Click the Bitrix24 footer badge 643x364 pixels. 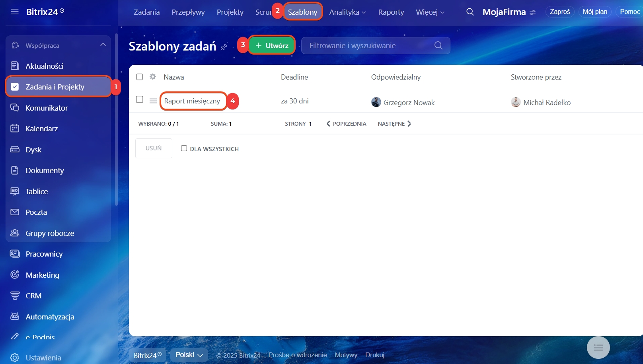click(x=148, y=355)
